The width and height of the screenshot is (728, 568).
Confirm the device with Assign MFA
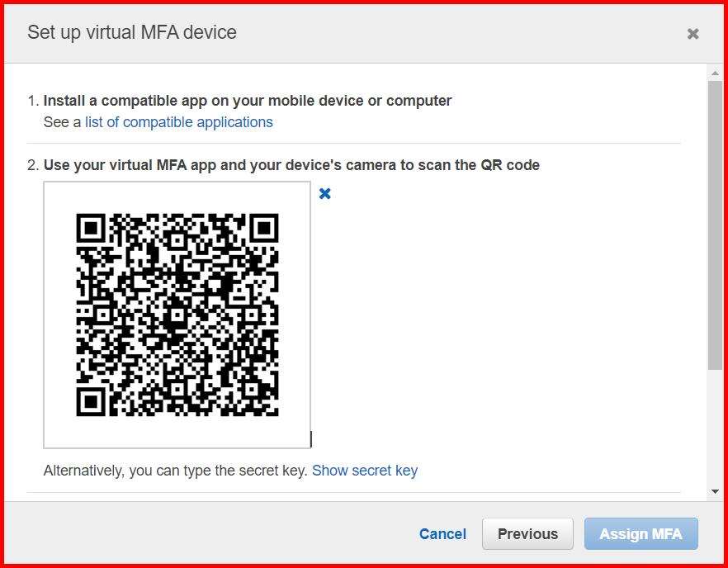(x=641, y=533)
